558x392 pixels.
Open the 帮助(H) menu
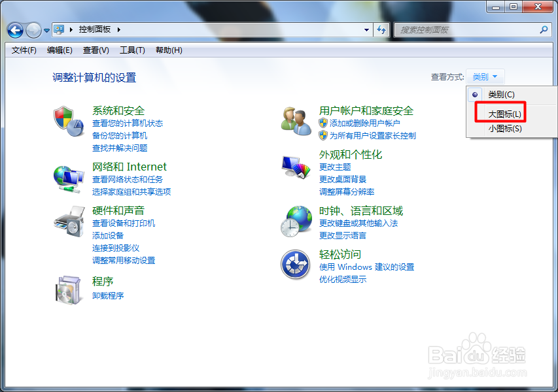pos(169,50)
